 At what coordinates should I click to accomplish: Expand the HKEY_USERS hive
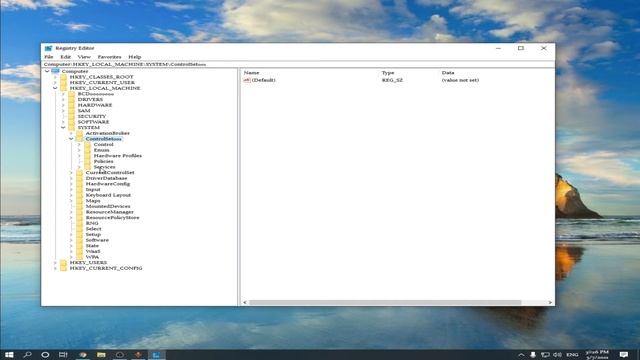coord(55,262)
